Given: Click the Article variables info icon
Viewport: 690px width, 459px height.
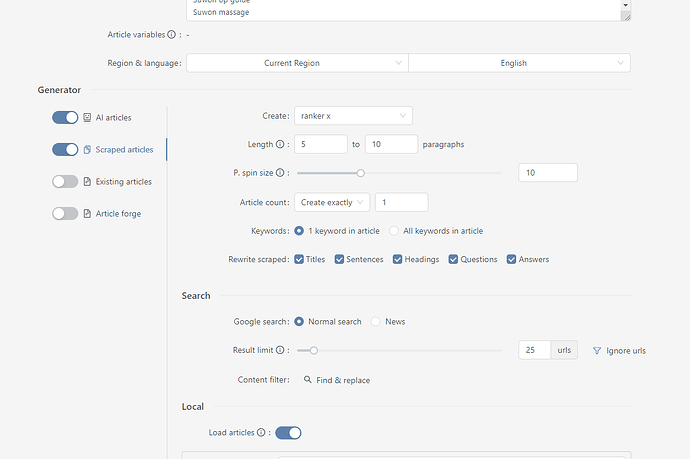Looking at the screenshot, I should coord(171,35).
